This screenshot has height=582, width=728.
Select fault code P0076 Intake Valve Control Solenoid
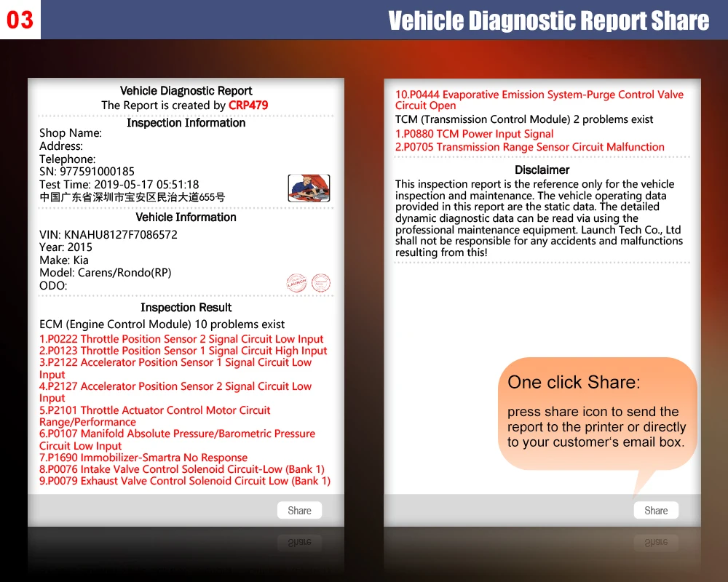tap(181, 469)
